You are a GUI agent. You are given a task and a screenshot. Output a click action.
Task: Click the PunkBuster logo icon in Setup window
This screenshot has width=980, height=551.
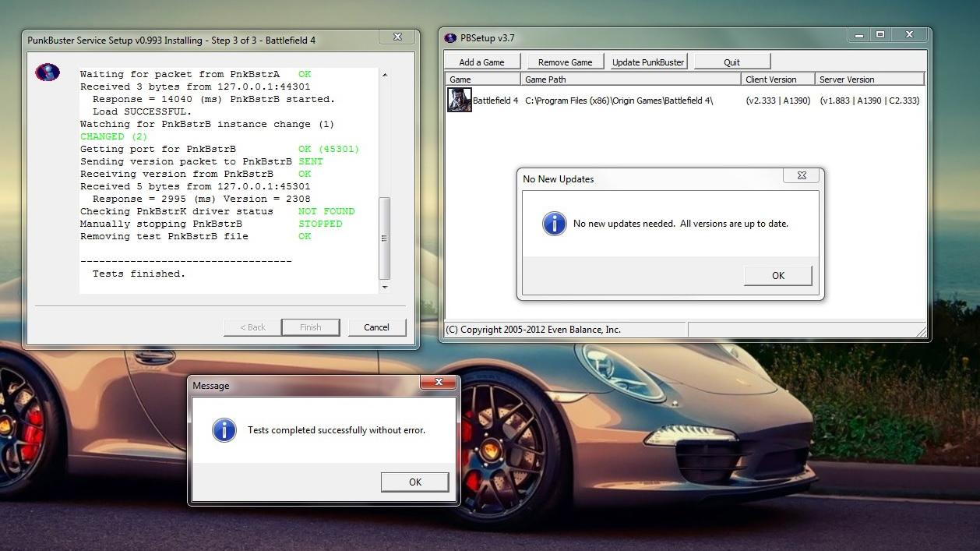coord(48,72)
